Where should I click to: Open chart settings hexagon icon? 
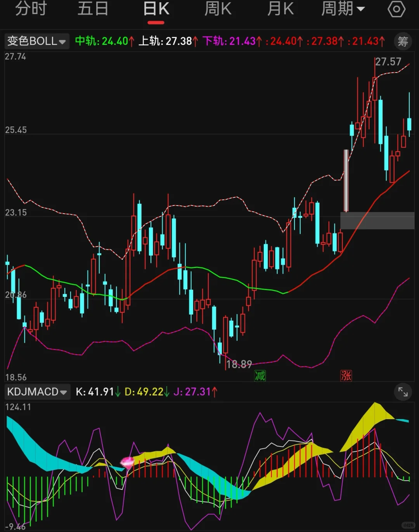coord(396,9)
